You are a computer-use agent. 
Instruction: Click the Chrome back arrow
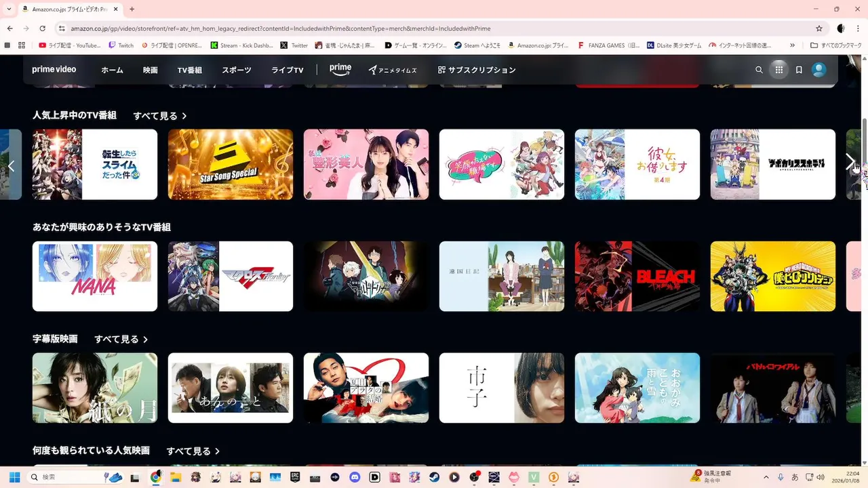[x=10, y=28]
